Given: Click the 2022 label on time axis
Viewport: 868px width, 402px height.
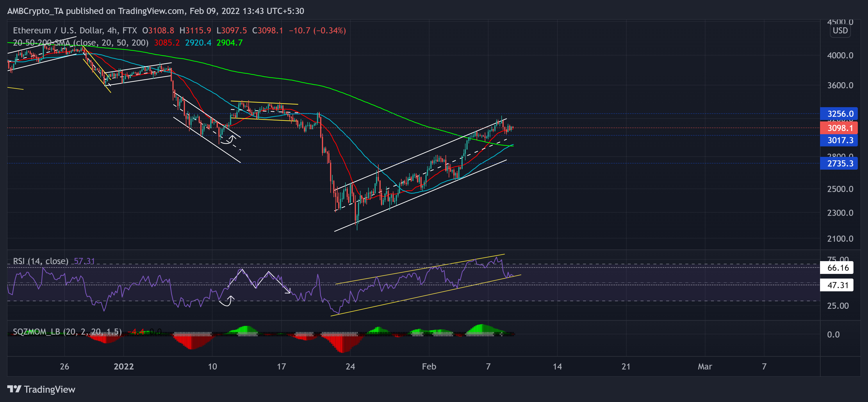Looking at the screenshot, I should click(124, 366).
